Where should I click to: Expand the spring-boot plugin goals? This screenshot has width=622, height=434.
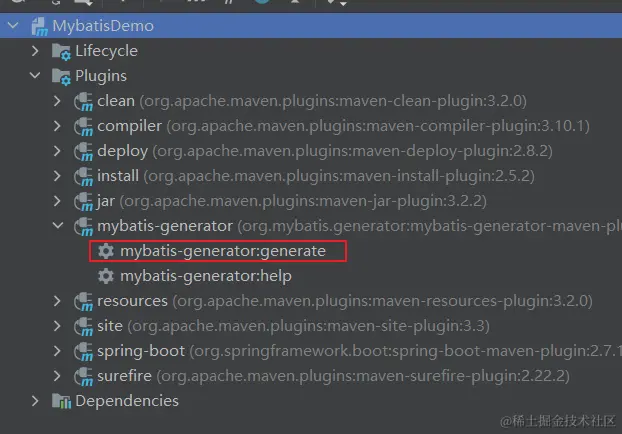(x=57, y=351)
